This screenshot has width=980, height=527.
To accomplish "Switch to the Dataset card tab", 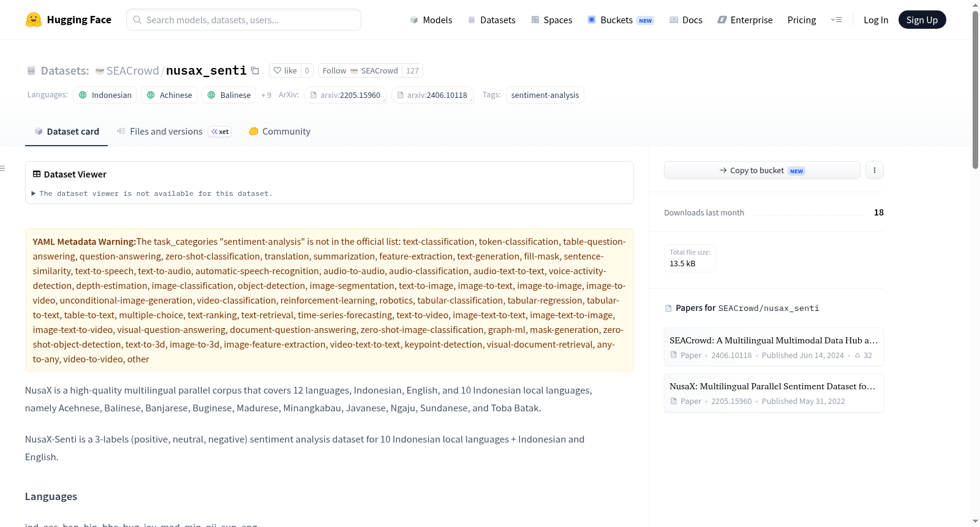I will [66, 132].
